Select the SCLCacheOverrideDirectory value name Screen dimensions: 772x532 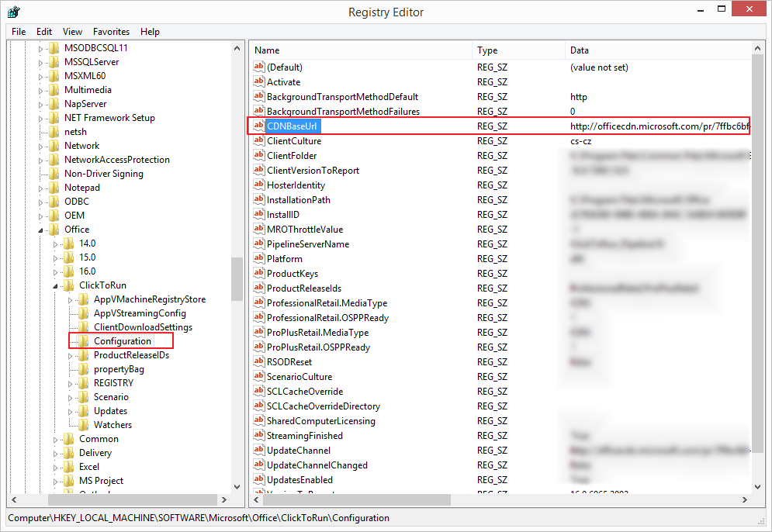(323, 406)
